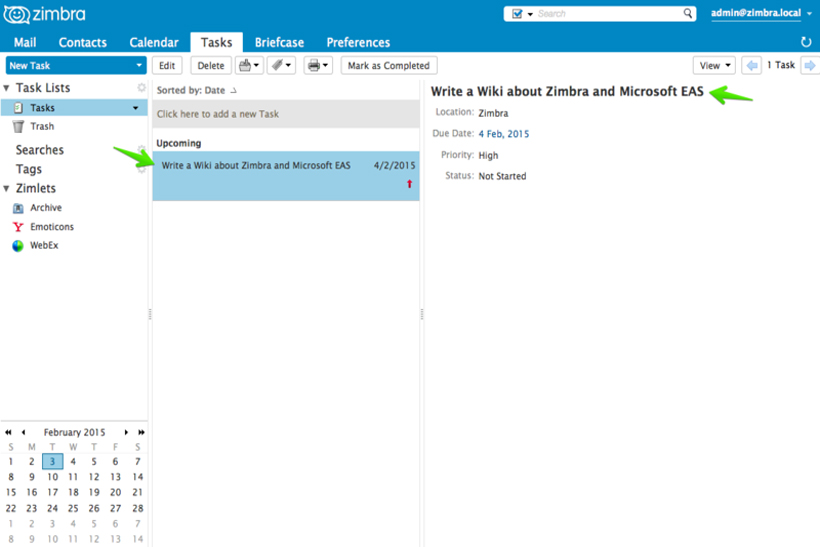
Task: Click the 4/2/2015 date in task row
Action: [x=394, y=165]
